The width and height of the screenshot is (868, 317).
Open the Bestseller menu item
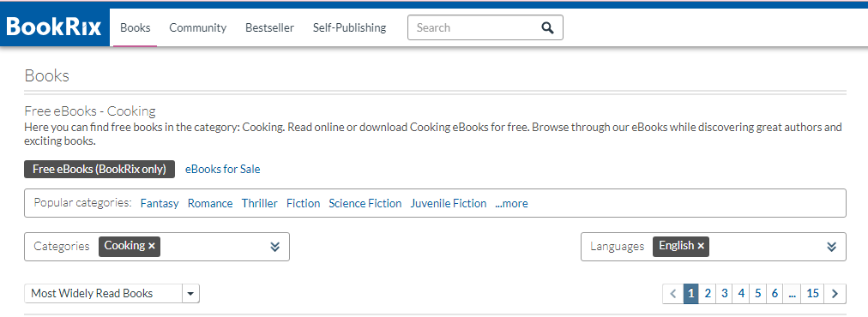(x=269, y=27)
